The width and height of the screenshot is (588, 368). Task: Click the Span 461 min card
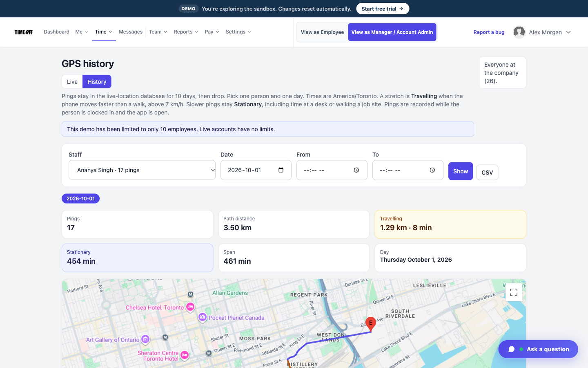(294, 258)
